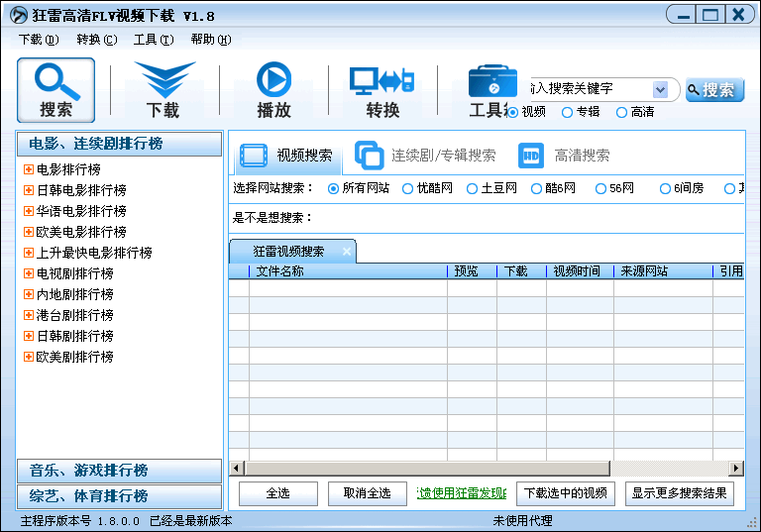The height and width of the screenshot is (532, 761).
Task: Open 音乐、游戏排行榜 panel header
Action: (119, 471)
